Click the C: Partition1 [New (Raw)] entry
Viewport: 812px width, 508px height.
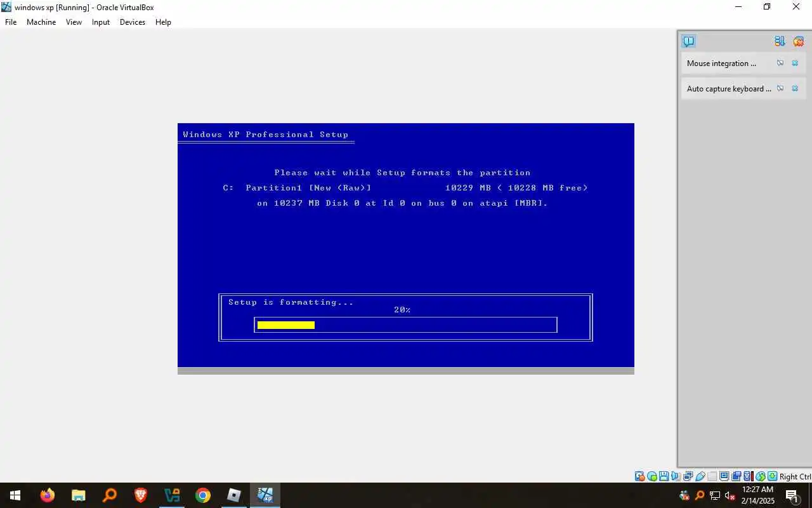point(297,188)
